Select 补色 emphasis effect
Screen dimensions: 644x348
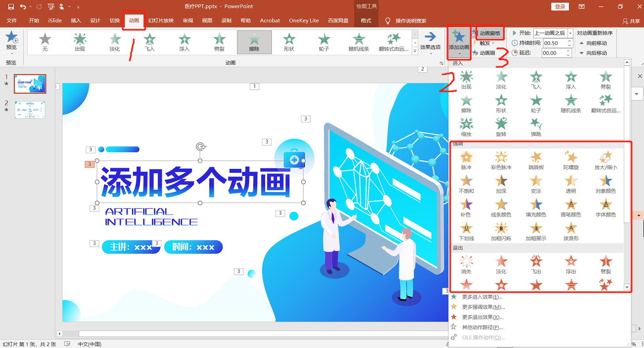click(466, 208)
